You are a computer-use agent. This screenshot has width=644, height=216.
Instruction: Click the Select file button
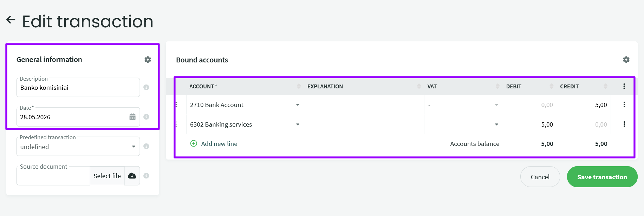tap(107, 176)
